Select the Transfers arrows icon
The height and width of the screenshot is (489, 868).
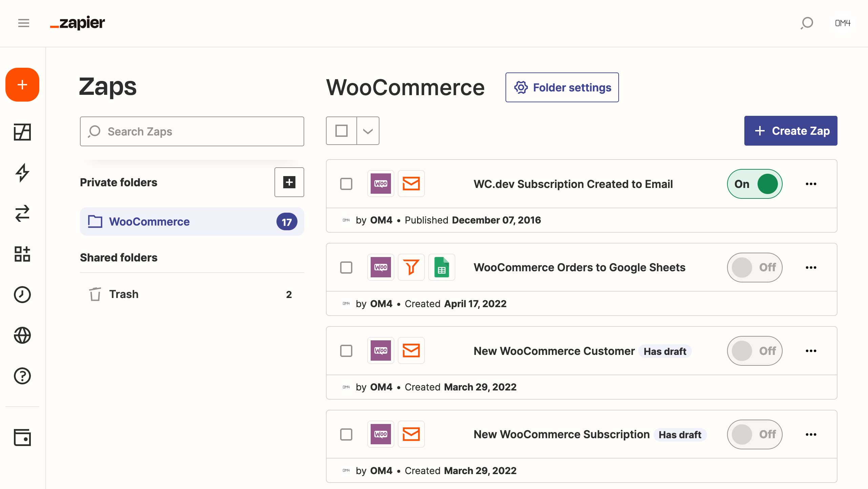click(x=22, y=213)
